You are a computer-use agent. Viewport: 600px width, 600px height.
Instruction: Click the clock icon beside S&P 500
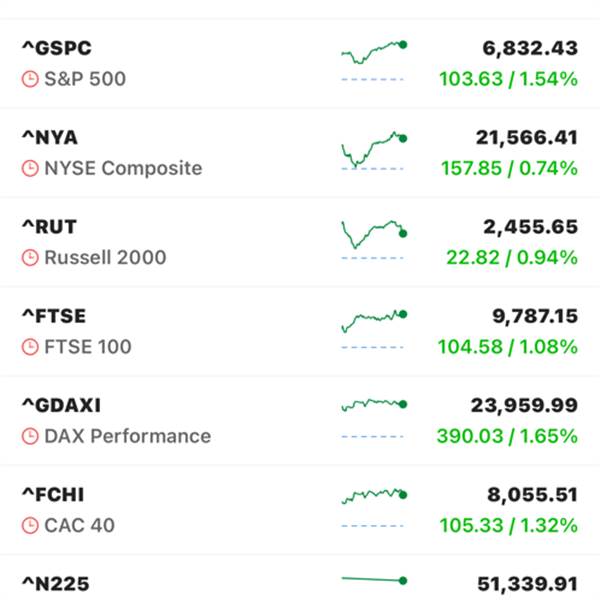[30, 78]
